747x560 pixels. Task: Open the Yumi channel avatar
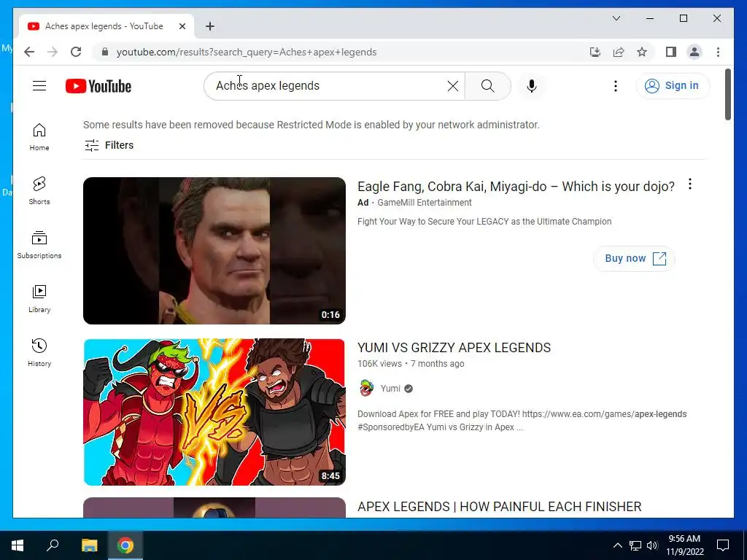[366, 389]
